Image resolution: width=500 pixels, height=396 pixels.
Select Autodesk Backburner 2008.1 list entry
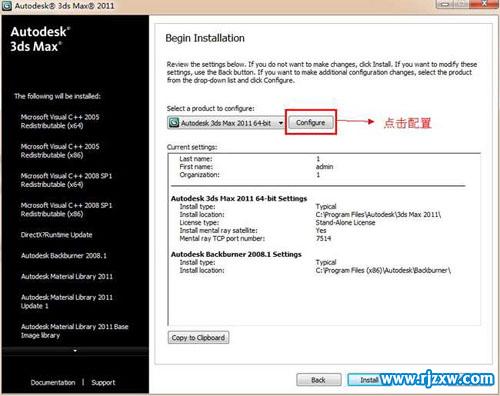pos(64,256)
